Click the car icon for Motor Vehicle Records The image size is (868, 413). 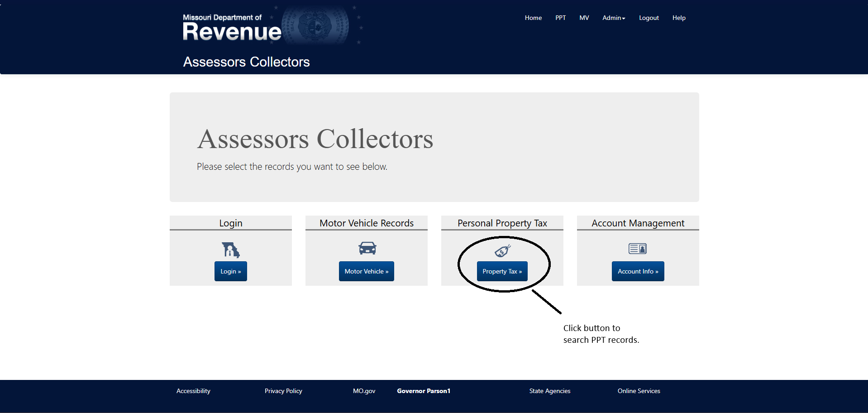(x=367, y=248)
